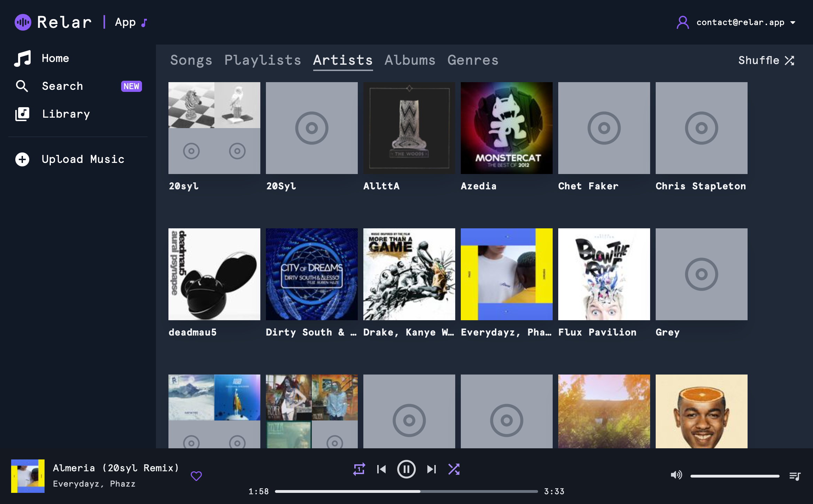
Task: Seek in the song progress bar
Action: click(406, 491)
